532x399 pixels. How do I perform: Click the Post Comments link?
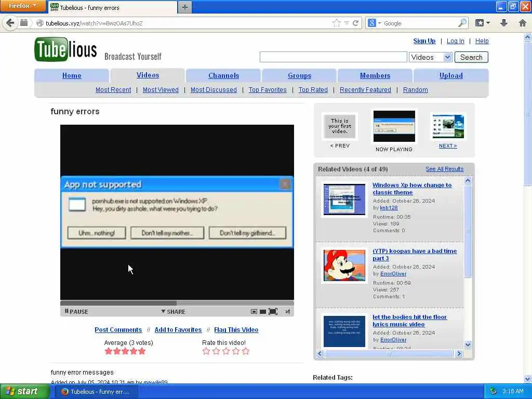pos(118,329)
